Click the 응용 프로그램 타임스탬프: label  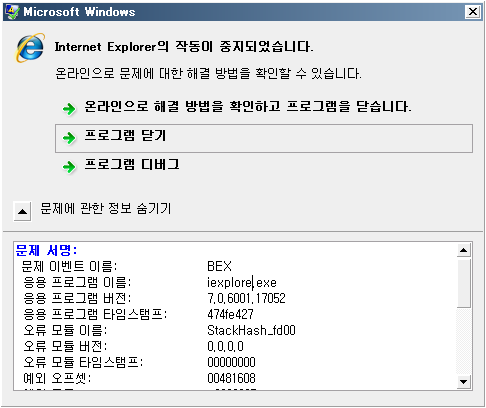tap(95, 314)
